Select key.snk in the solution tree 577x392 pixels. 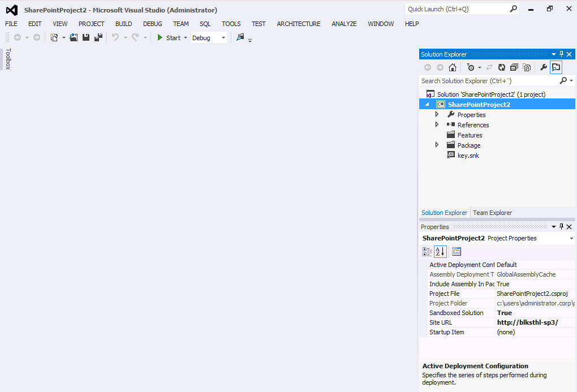[x=468, y=156]
